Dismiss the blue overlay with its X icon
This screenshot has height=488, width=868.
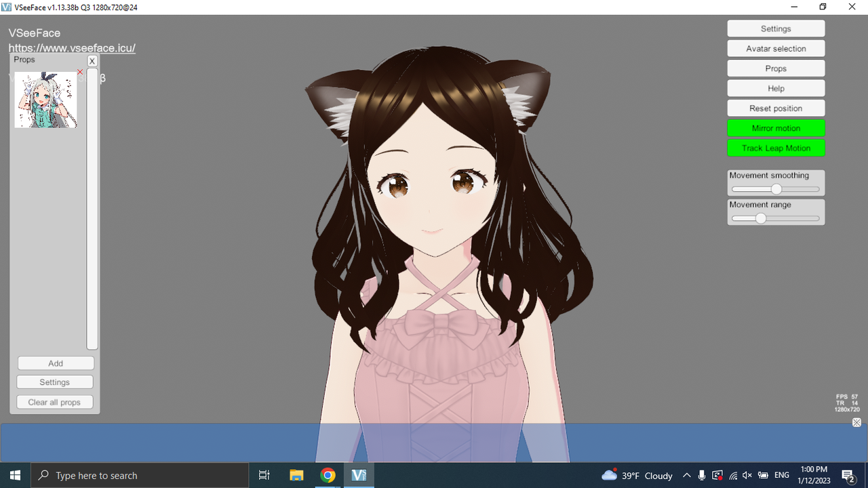(856, 422)
